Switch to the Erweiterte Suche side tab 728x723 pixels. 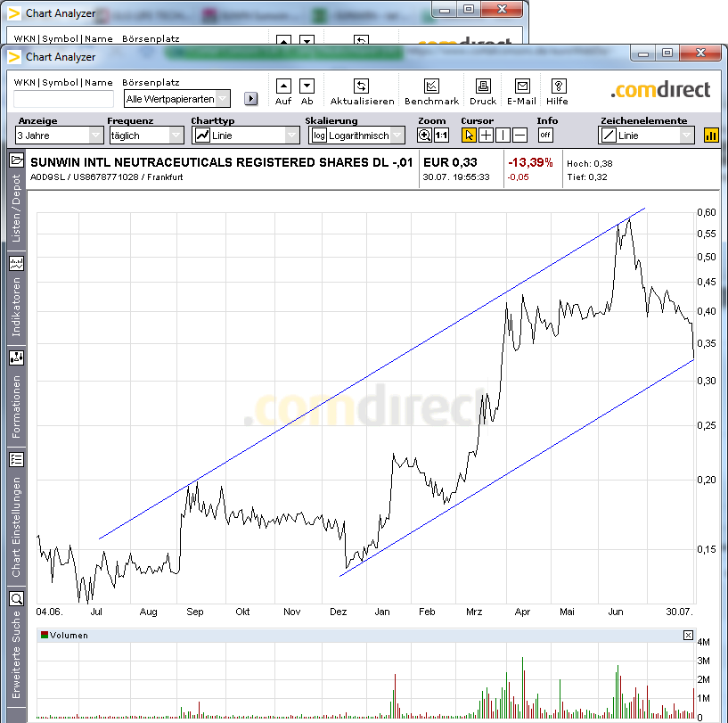(x=16, y=654)
